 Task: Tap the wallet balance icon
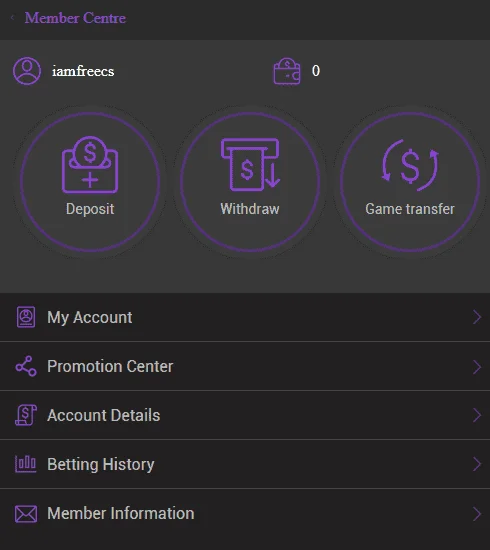[x=287, y=71]
